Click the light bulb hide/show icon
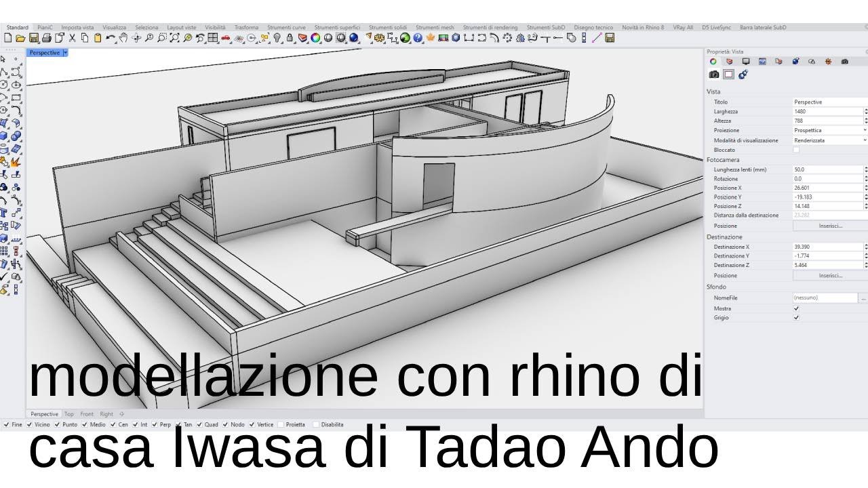 (277, 38)
